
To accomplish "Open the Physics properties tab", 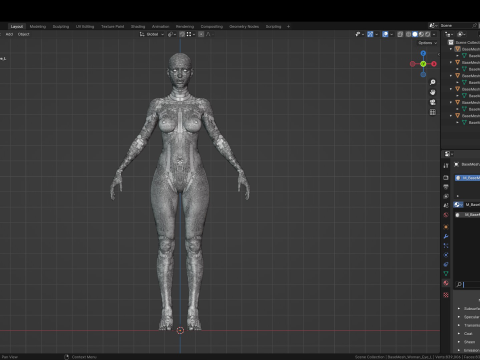I will click(x=446, y=255).
